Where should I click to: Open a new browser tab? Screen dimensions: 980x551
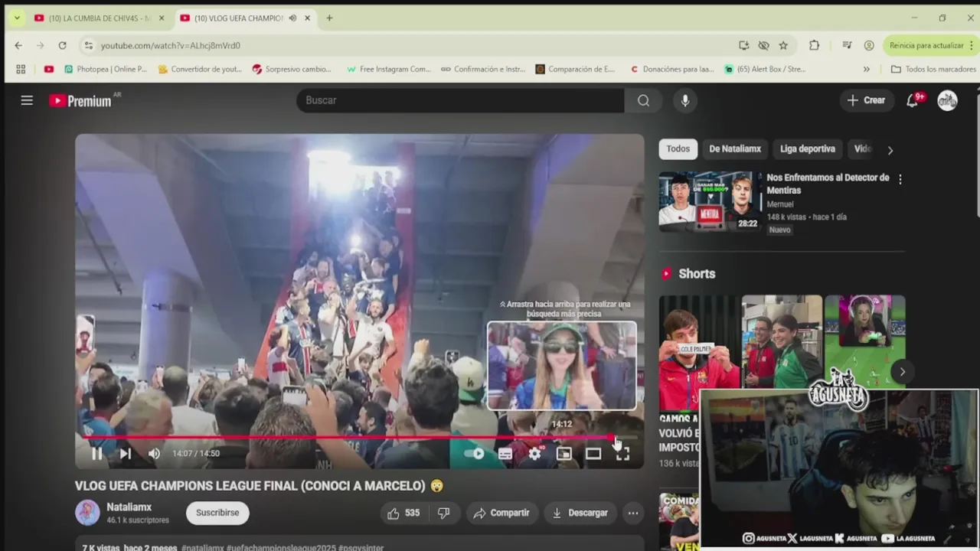[x=329, y=18]
